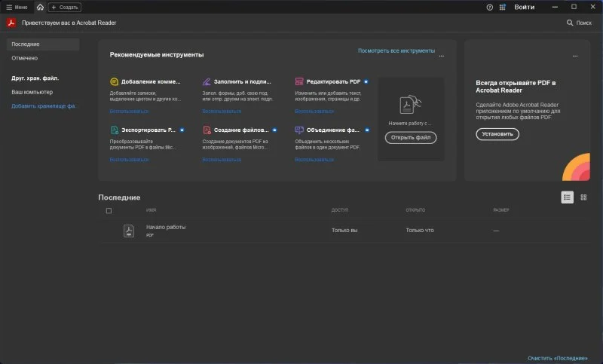Click the Объединение файлов tool icon

click(299, 130)
